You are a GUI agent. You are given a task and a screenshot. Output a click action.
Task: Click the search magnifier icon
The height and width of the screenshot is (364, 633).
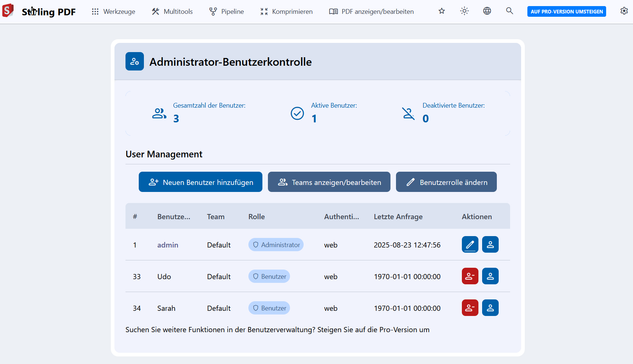coord(509,11)
